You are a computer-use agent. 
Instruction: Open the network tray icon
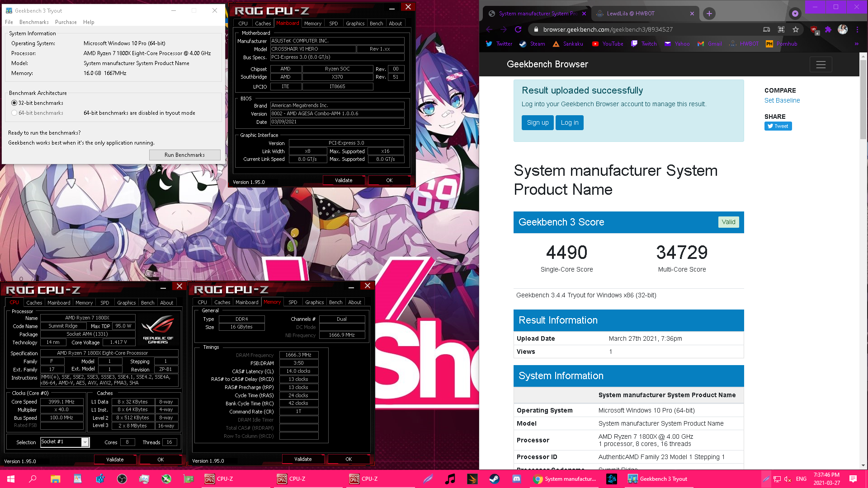pos(777,479)
